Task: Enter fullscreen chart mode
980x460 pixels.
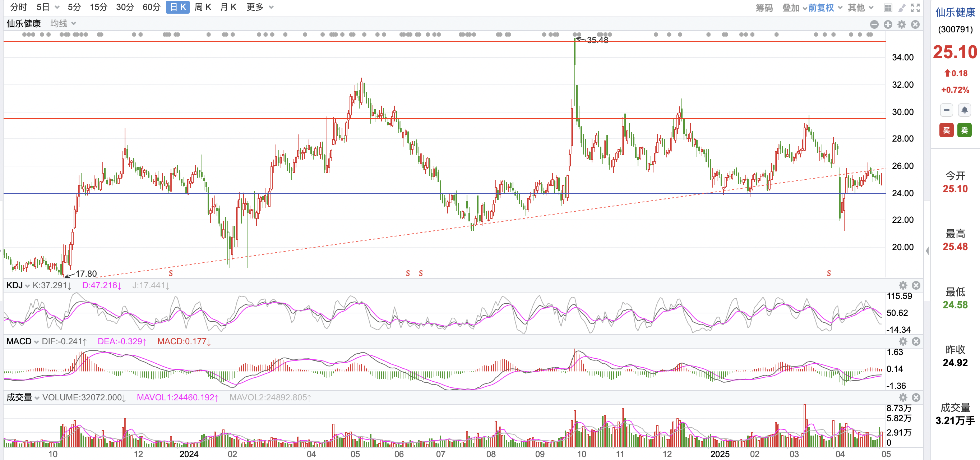Action: coord(915,8)
